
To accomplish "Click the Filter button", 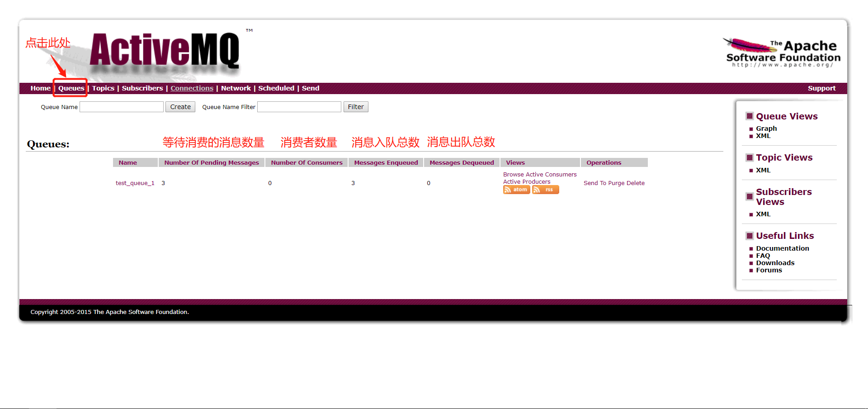I will point(356,107).
